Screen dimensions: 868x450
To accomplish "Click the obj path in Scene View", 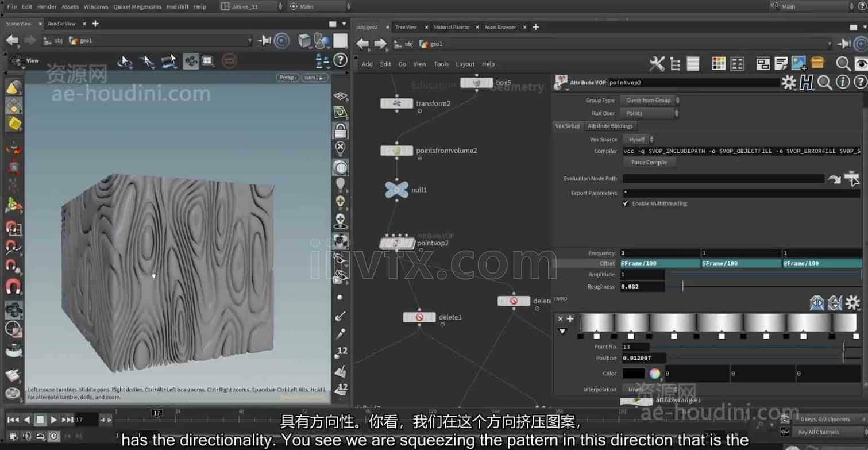I will [x=53, y=40].
